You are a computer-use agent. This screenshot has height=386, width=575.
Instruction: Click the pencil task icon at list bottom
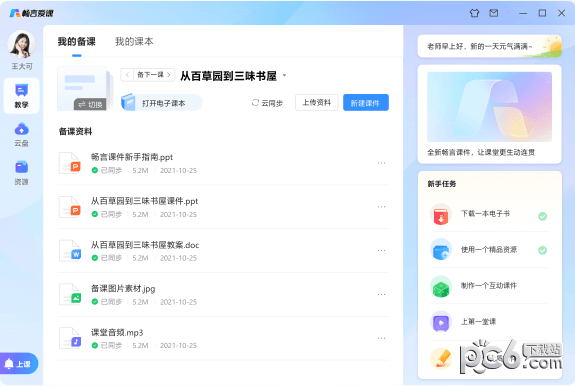(x=441, y=358)
